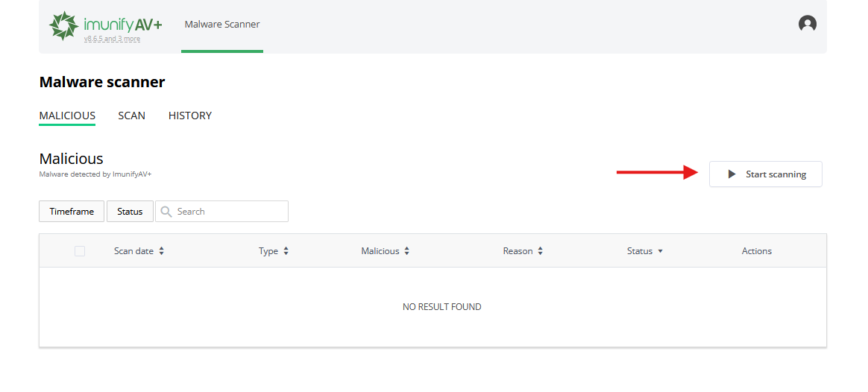Toggle the select-all checkbox in table header
This screenshot has height=392, width=868.
point(80,251)
